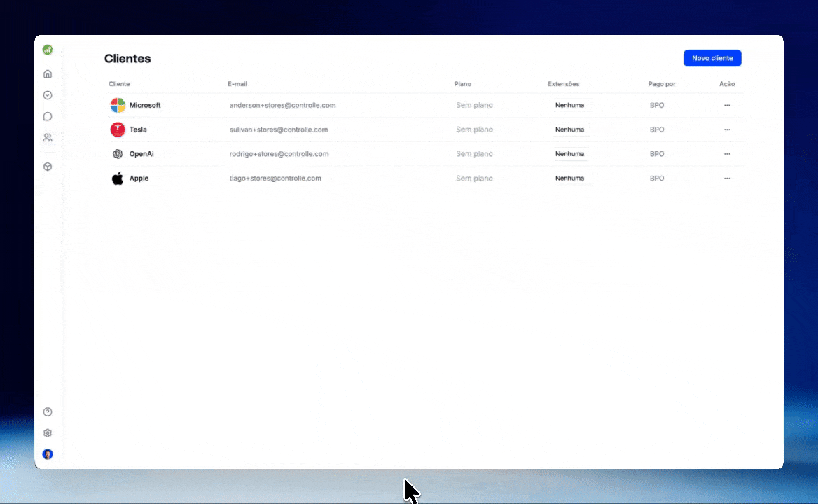Click the Nenhuma extensions tag for OpenAi
Screen dimensions: 818x504
click(x=569, y=154)
